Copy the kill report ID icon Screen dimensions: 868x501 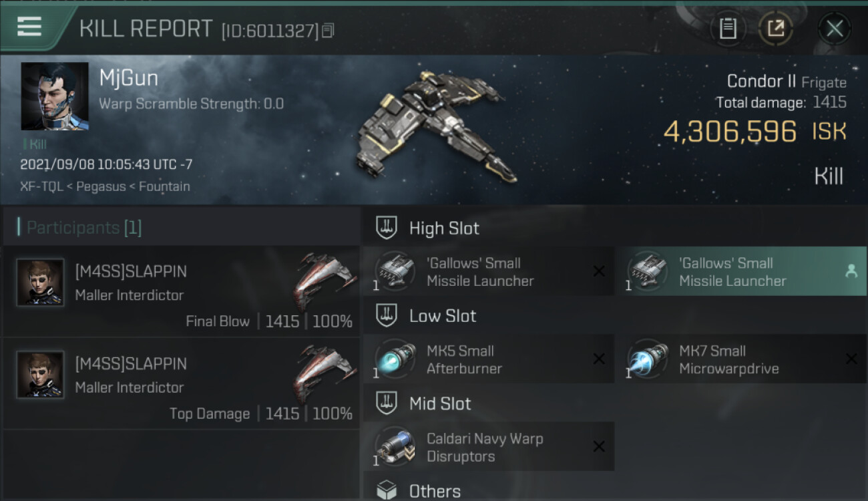click(328, 31)
